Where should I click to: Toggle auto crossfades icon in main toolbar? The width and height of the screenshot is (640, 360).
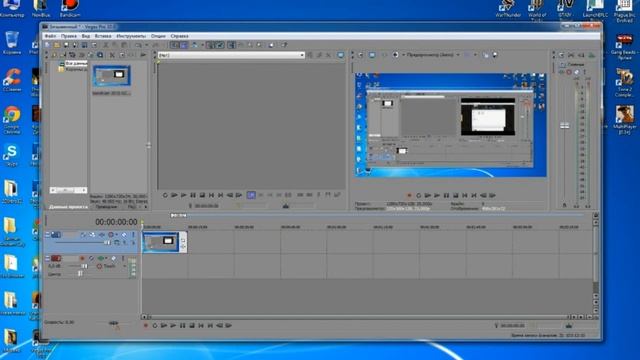coord(184,45)
